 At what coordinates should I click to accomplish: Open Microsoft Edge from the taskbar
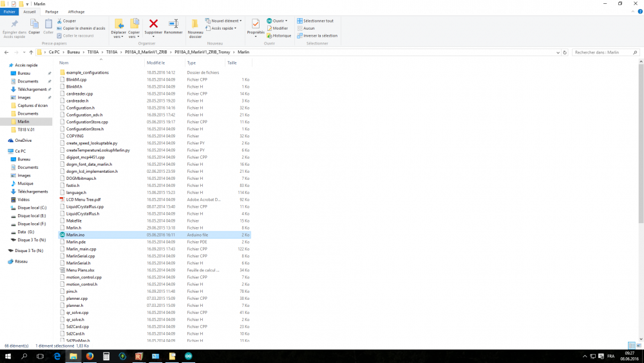coord(57,356)
